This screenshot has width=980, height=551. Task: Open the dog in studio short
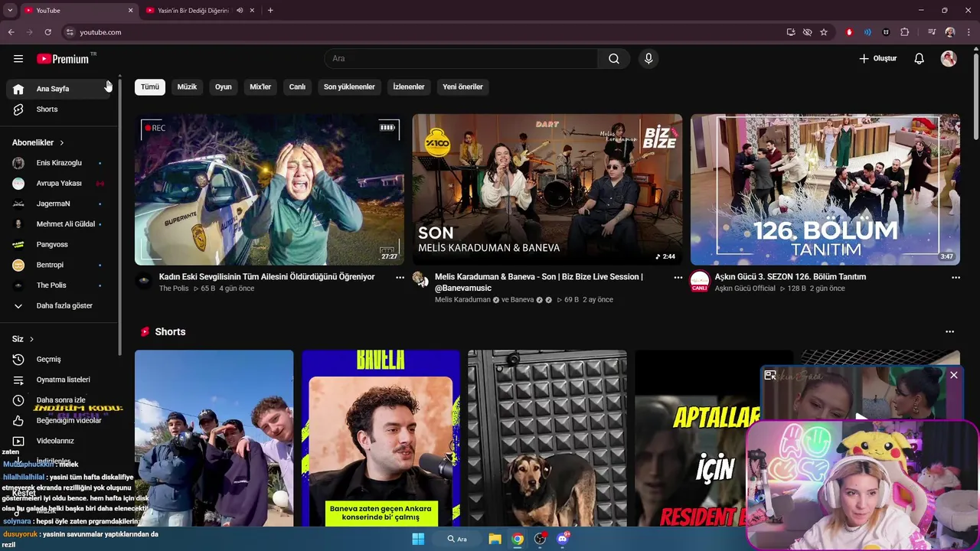coord(547,439)
